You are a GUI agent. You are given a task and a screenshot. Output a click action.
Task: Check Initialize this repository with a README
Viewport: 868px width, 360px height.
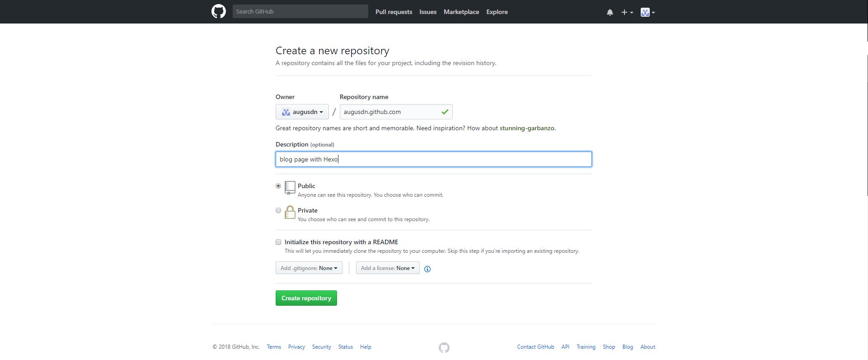[278, 242]
